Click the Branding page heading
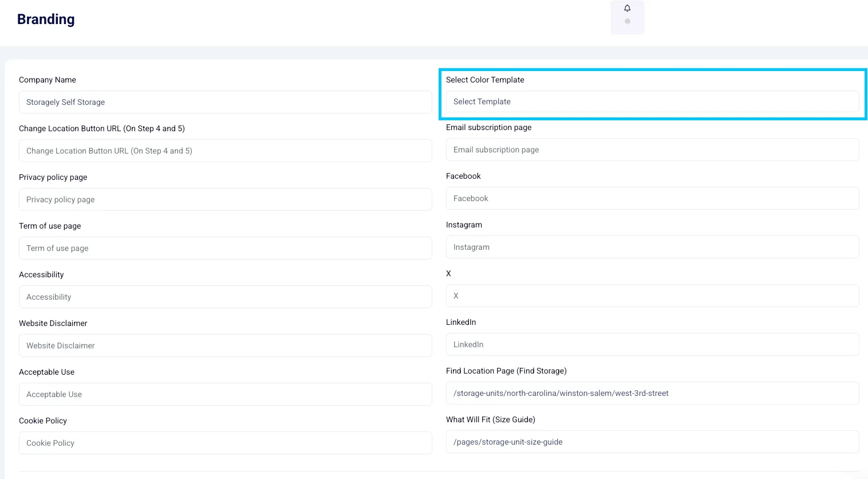Image resolution: width=868 pixels, height=479 pixels. point(46,19)
